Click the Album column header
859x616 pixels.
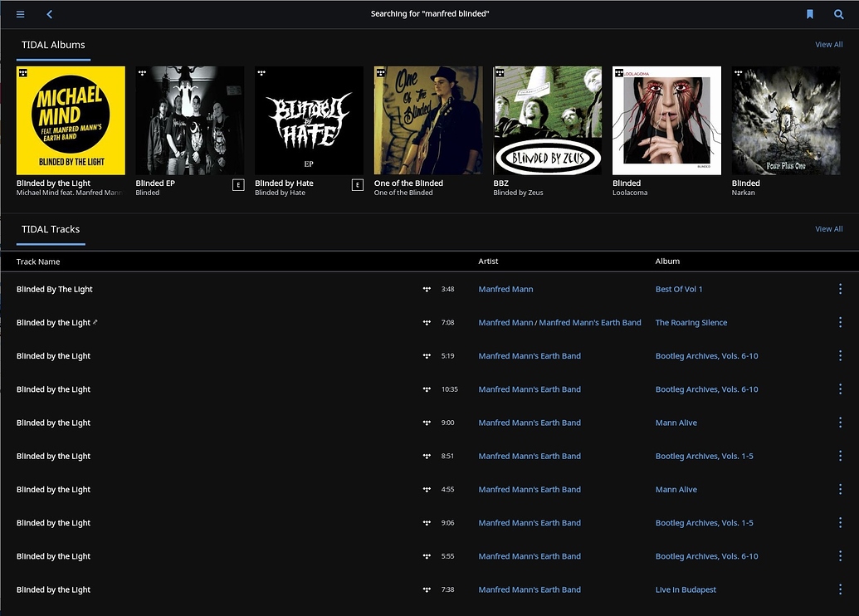point(667,262)
